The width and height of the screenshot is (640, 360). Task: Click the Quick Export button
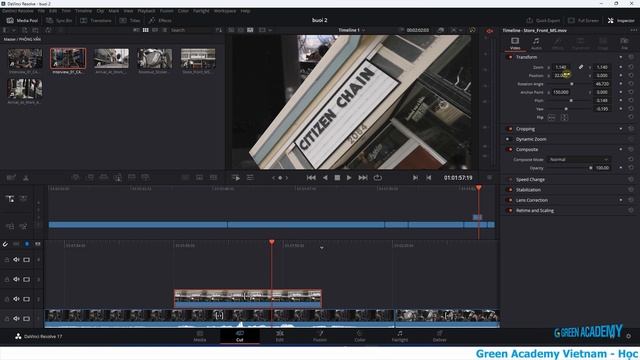coord(543,20)
